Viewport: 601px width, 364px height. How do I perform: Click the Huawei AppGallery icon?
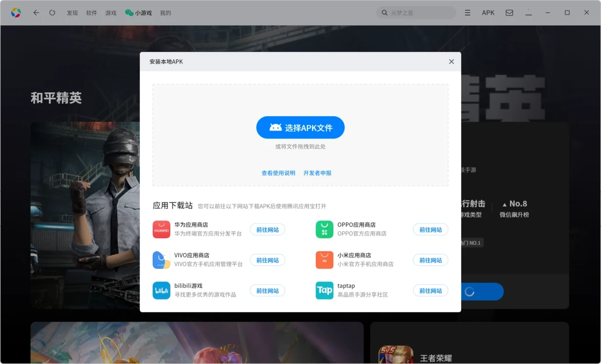coord(161,229)
